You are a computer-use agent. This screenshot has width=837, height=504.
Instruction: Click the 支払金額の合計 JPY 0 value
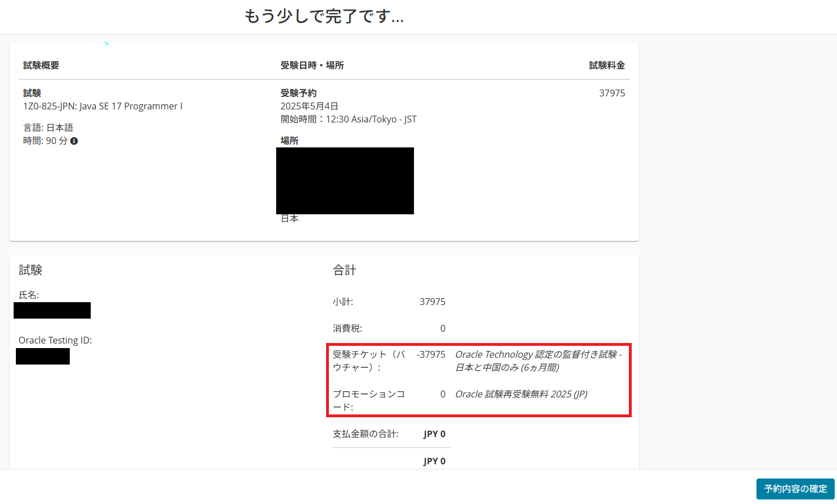coord(434,434)
